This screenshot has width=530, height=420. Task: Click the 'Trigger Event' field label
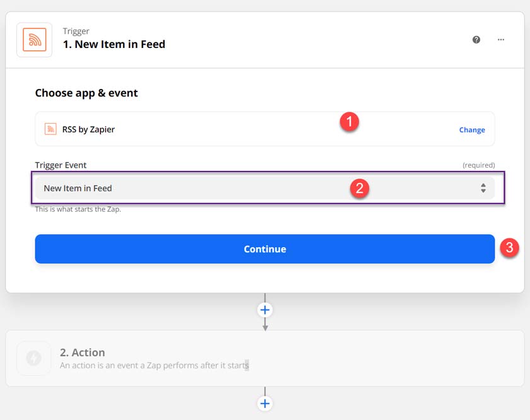point(61,165)
